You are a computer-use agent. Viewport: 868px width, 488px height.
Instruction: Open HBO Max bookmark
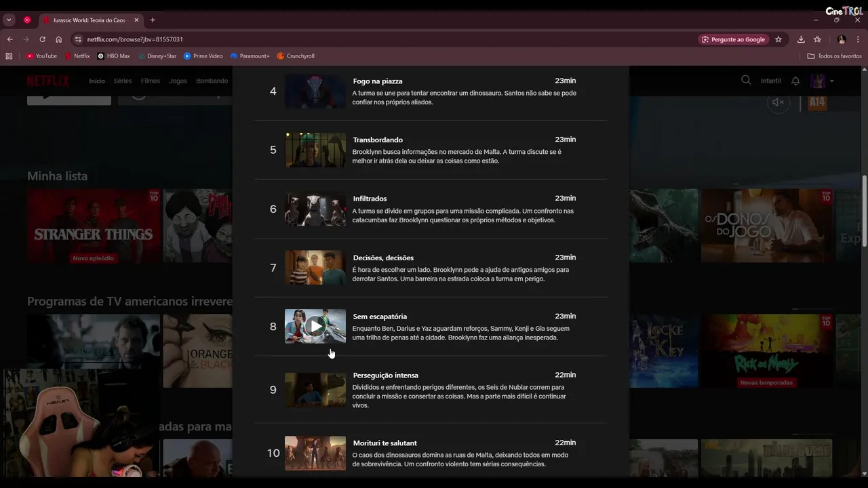click(113, 56)
